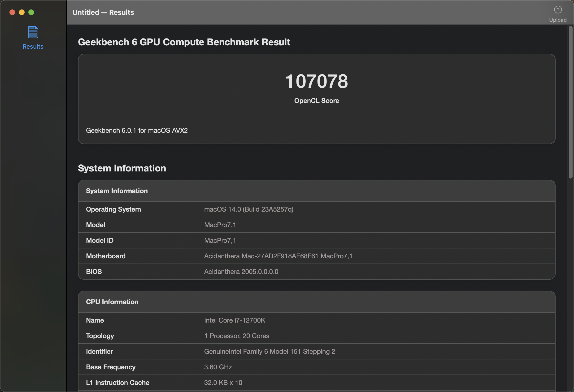Click the vertical scrollbar thumb
574x392 pixels.
click(x=570, y=102)
